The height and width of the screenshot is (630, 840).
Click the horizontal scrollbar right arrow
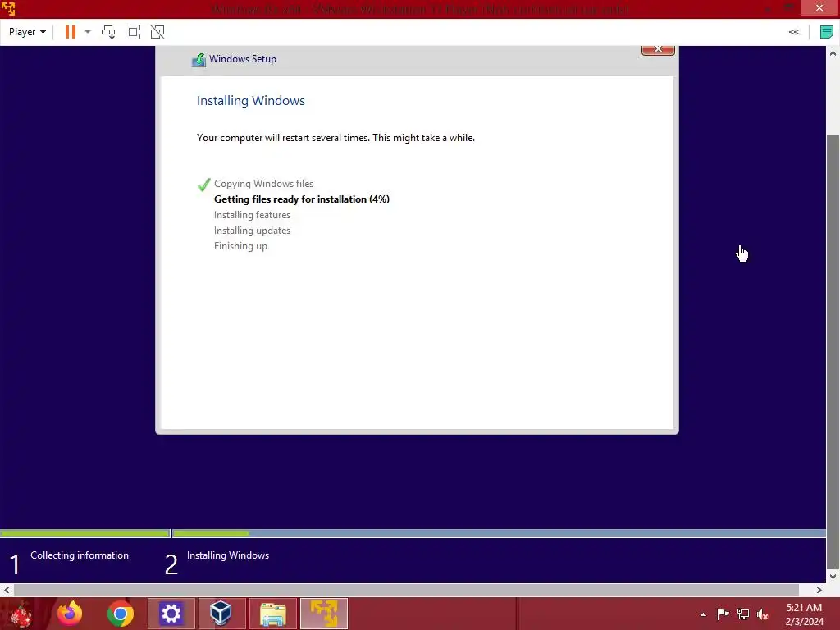click(x=819, y=590)
